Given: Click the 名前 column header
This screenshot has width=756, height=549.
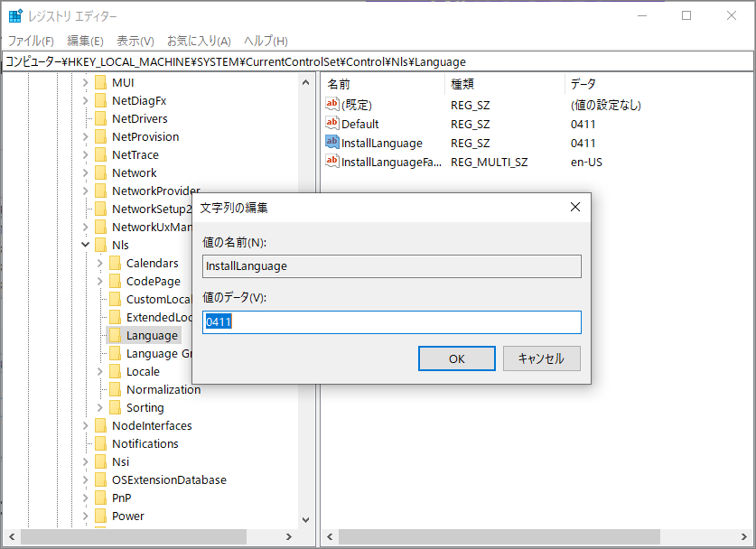Looking at the screenshot, I should [383, 84].
